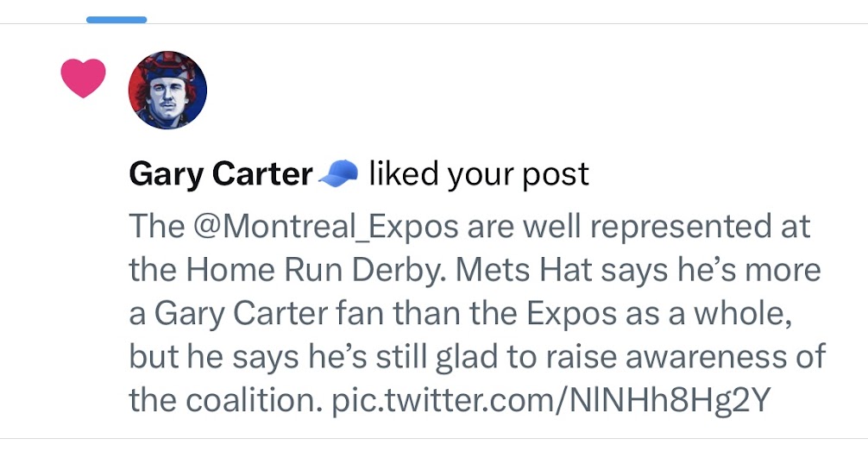
Task: Click "Gary Carter fan" in post body
Action: click(x=261, y=313)
